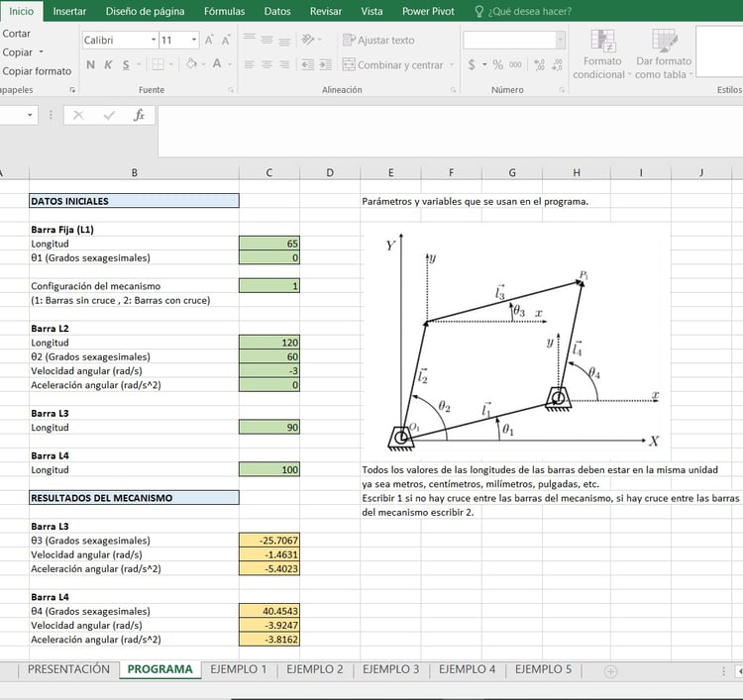Click Ajustar texto button
Screen dimensions: 743x700
point(378,41)
